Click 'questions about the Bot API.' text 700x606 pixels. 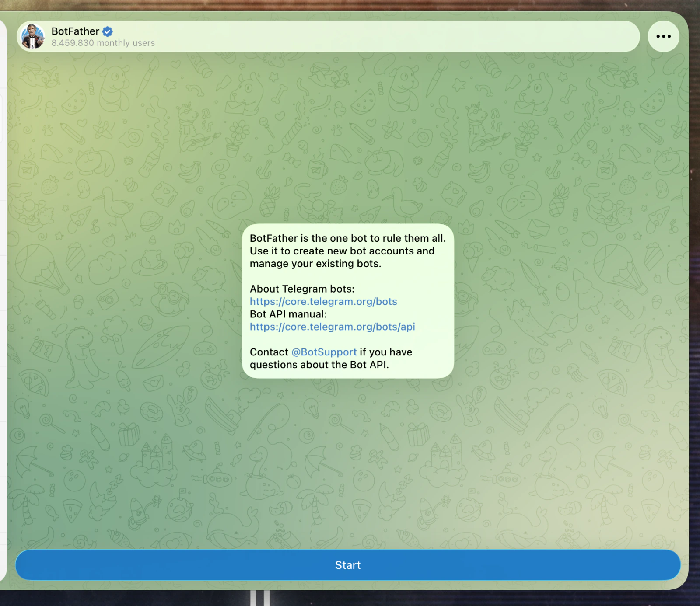point(319,365)
